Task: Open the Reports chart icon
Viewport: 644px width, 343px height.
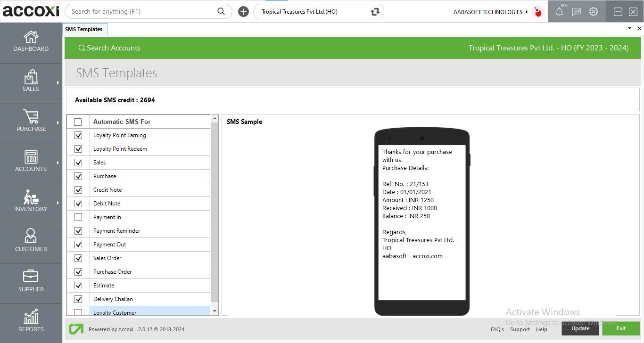Action: tap(31, 317)
